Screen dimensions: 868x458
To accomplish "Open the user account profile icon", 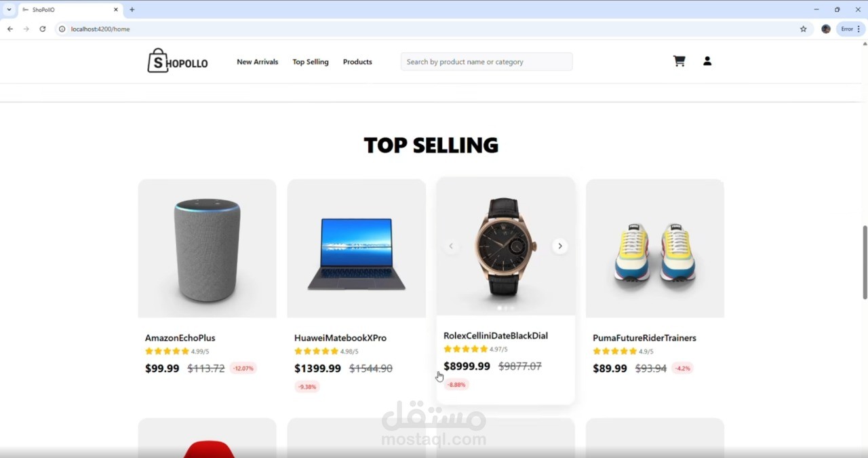I will click(707, 61).
